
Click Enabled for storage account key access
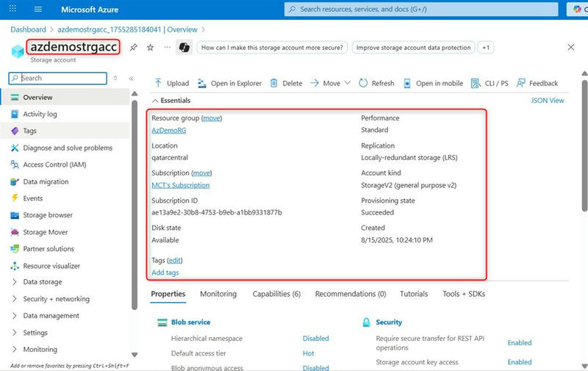point(520,362)
